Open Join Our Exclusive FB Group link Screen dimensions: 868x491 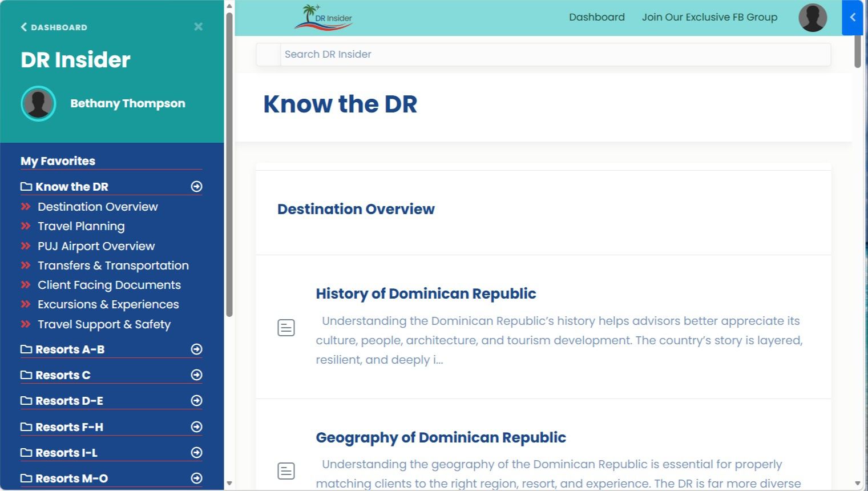pos(709,17)
